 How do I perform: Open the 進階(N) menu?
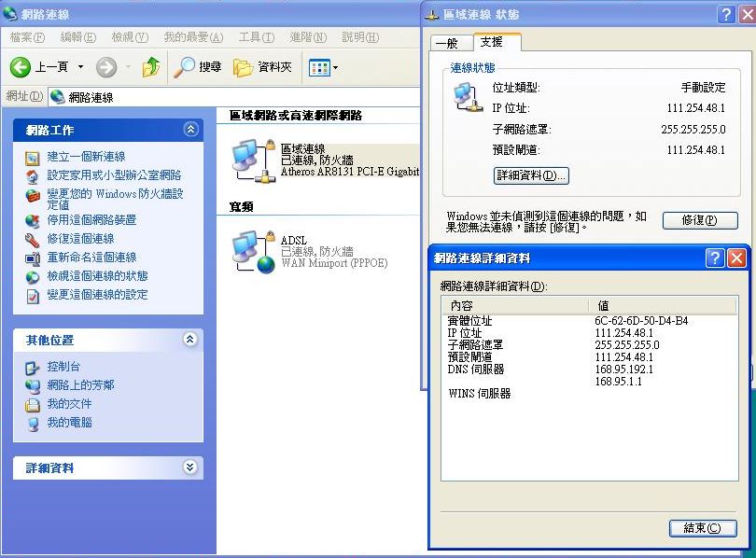pos(308,37)
